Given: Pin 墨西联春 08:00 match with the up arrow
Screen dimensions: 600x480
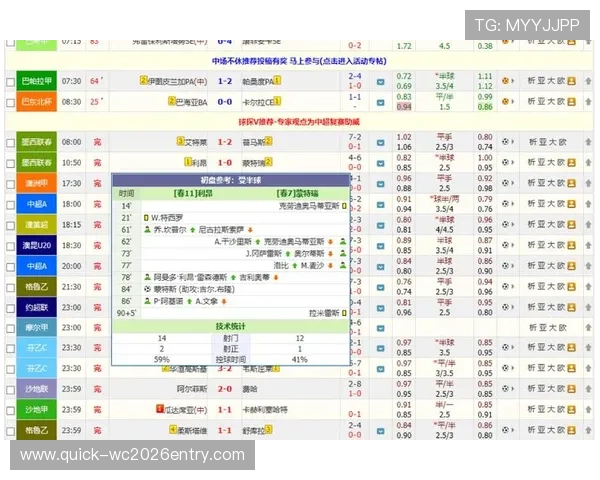Looking at the screenshot, I should [588, 142].
